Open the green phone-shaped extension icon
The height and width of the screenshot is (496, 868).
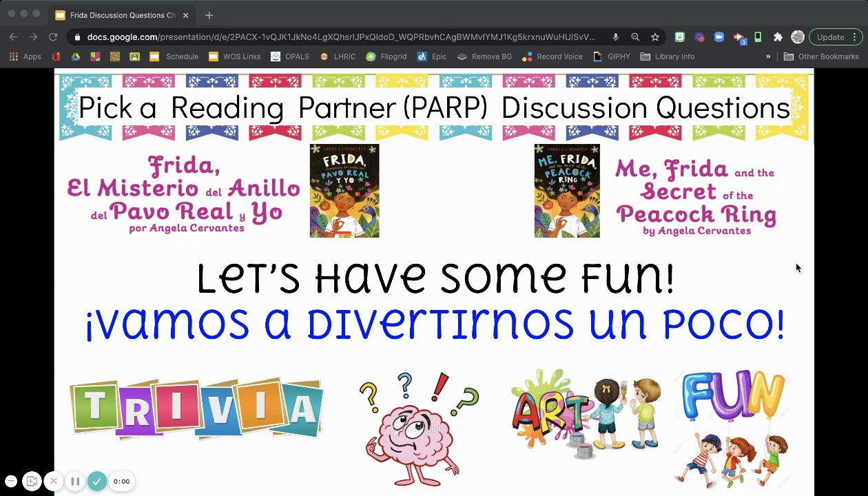(x=758, y=37)
